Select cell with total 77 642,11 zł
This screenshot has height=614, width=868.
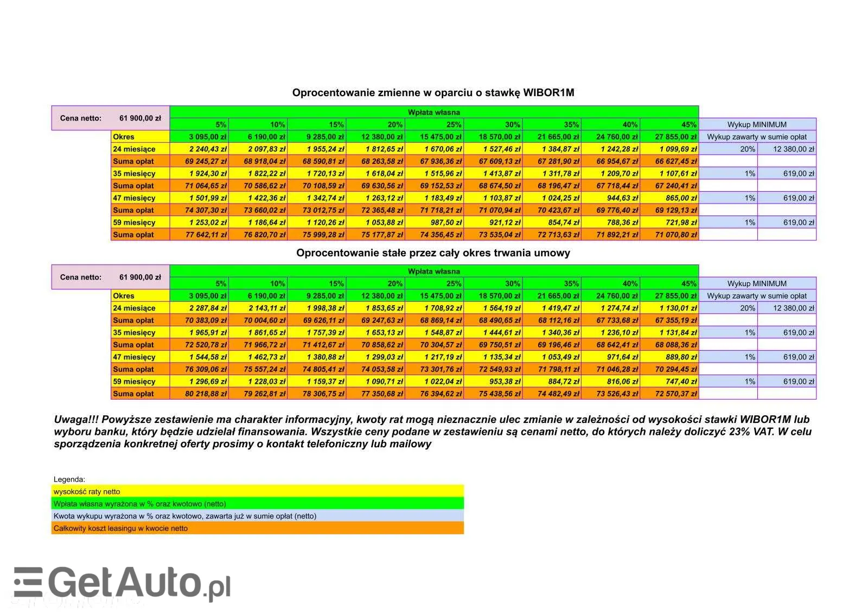(200, 235)
